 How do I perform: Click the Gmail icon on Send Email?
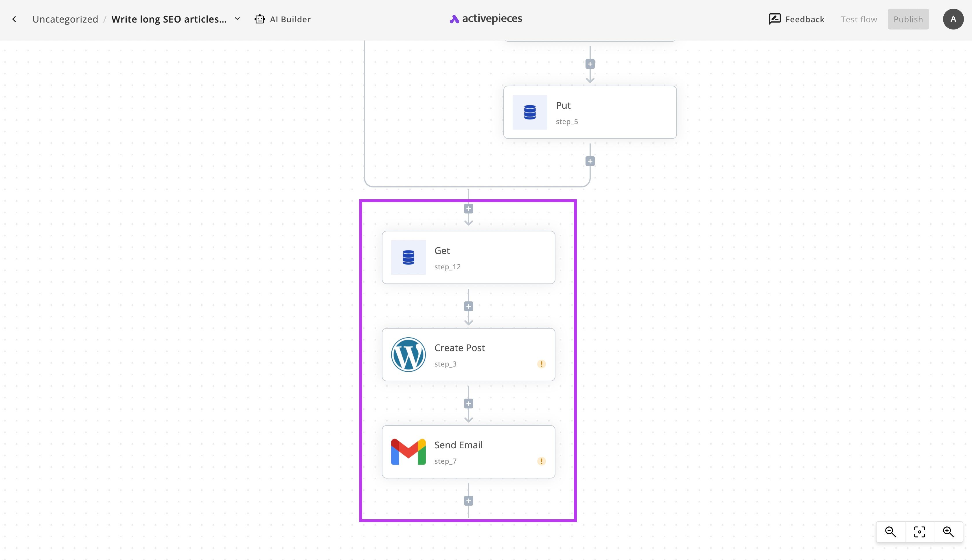point(408,452)
